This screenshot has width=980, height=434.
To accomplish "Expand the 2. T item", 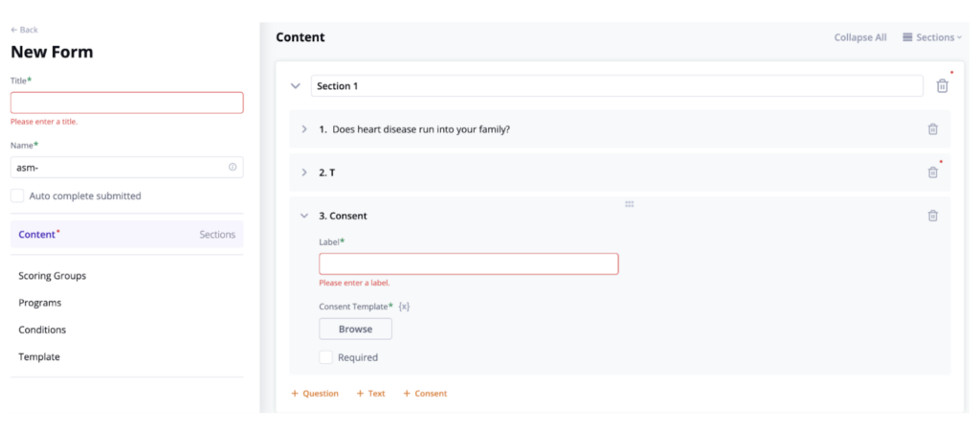I will coord(304,172).
